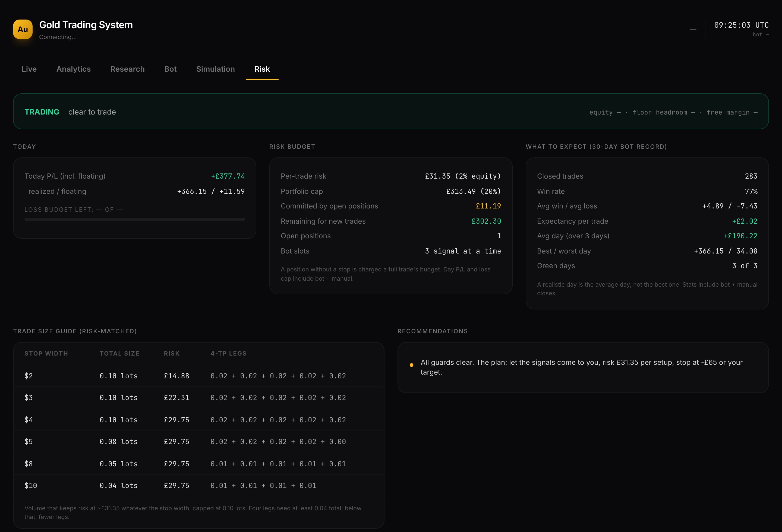The image size is (782, 532).
Task: Click the 'LOSS BUDGET LEFT' label
Action: pyautogui.click(x=73, y=210)
